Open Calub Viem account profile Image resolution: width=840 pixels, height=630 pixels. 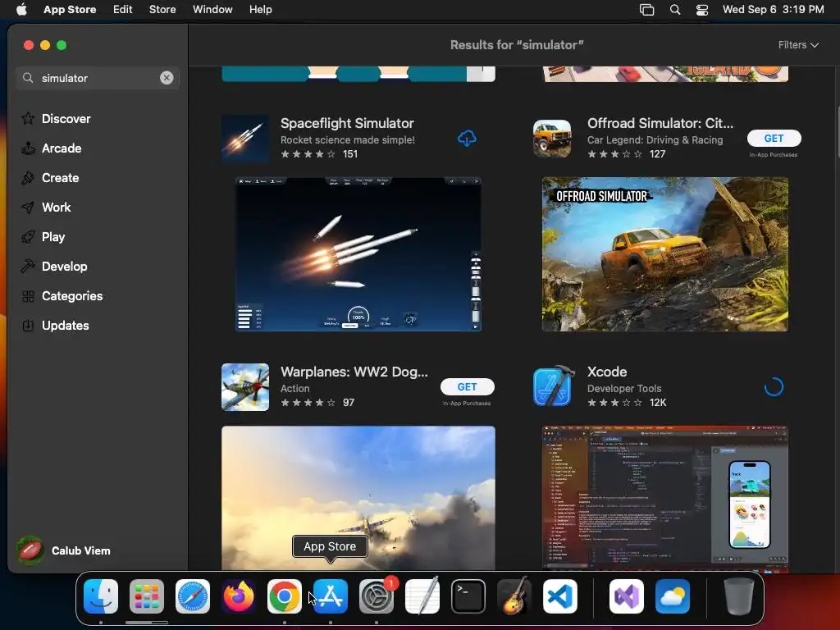[63, 550]
